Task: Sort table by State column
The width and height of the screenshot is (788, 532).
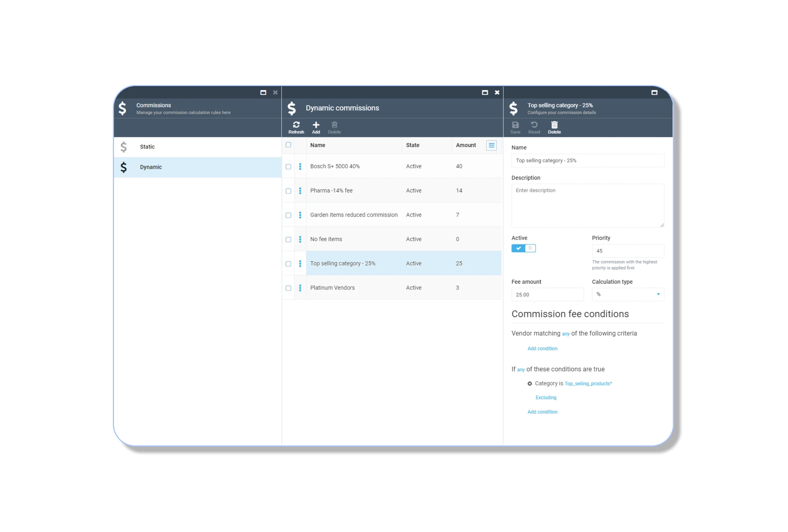Action: [x=413, y=145]
